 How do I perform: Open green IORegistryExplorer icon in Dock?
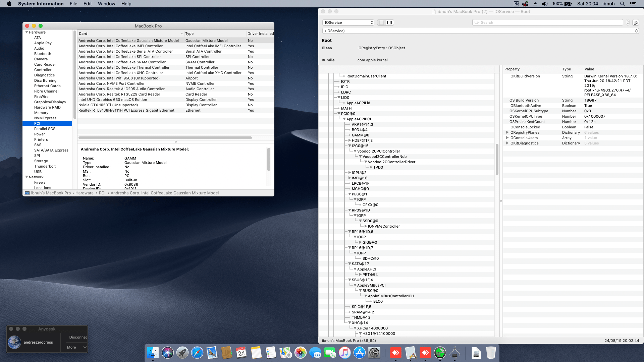[440, 353]
